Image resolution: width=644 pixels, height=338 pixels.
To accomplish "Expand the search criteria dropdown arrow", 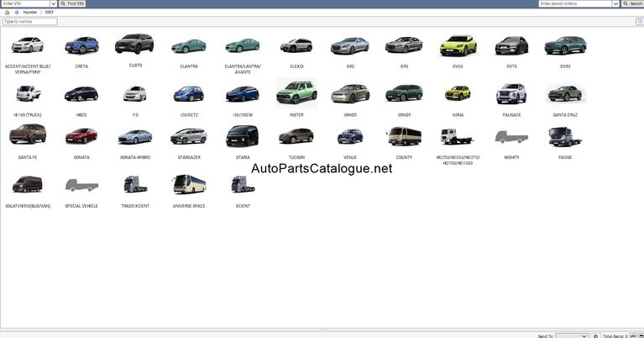I will [615, 3].
